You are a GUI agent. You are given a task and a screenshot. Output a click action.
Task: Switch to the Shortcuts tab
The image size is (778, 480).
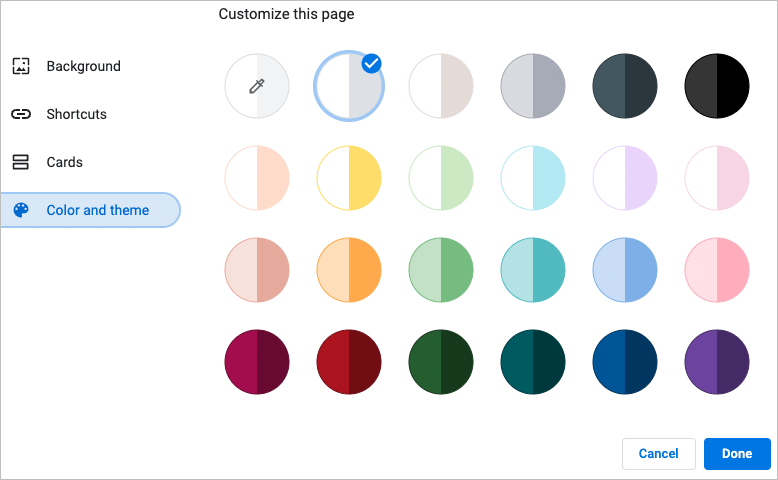[76, 114]
